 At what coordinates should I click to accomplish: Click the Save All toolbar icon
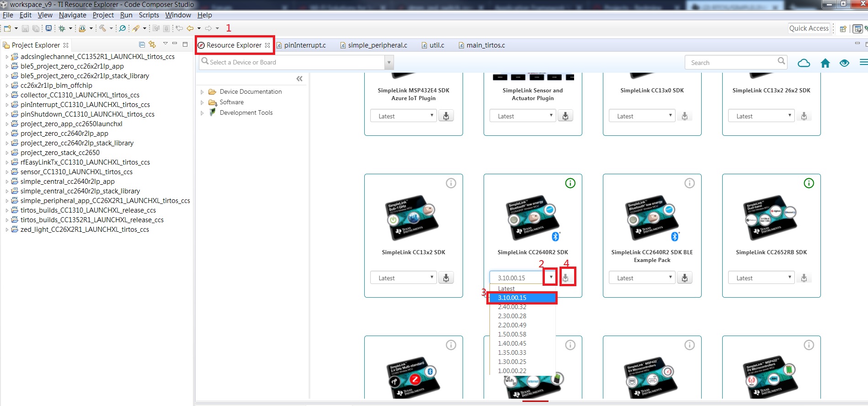tap(36, 28)
